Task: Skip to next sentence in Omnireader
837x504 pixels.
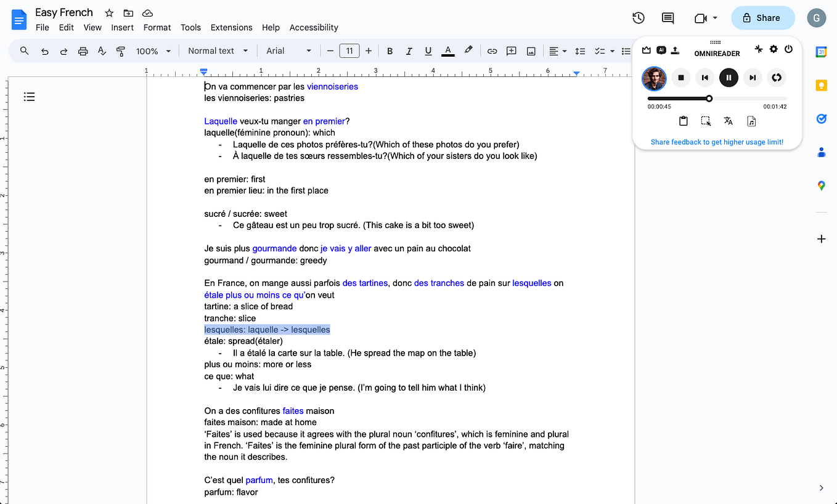Action: pos(753,78)
